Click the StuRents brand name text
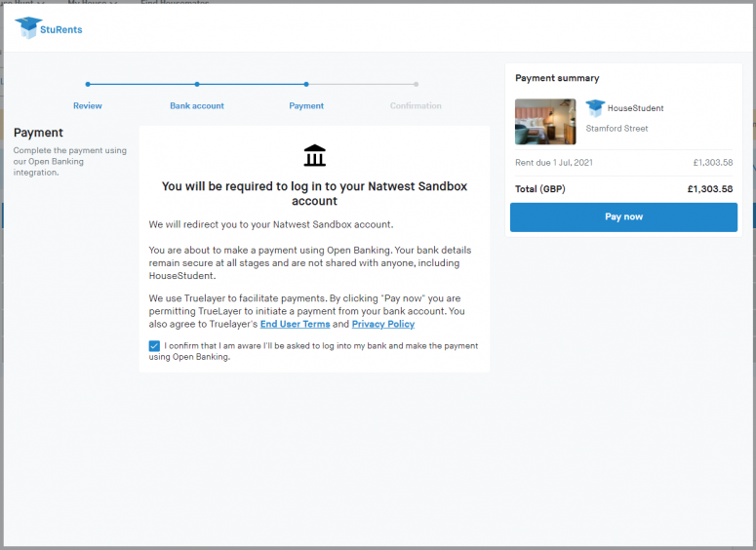The image size is (756, 550). click(61, 29)
